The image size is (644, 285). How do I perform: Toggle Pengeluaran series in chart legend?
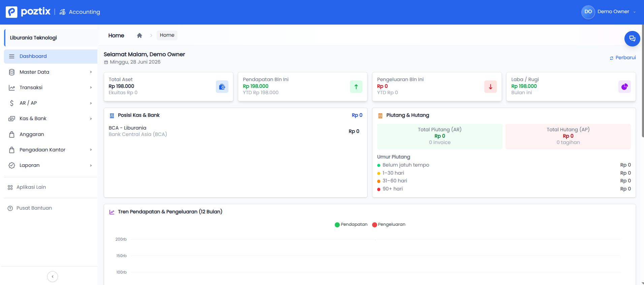(389, 224)
